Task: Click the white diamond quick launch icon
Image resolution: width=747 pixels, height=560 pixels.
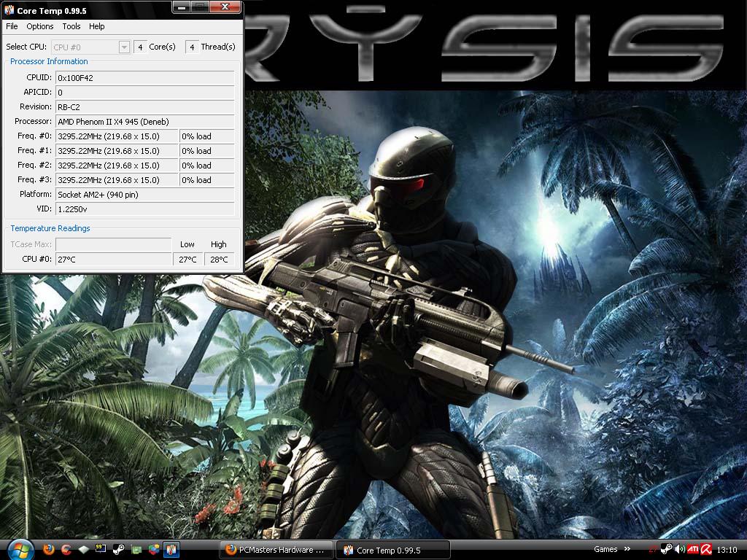Action: 83,550
